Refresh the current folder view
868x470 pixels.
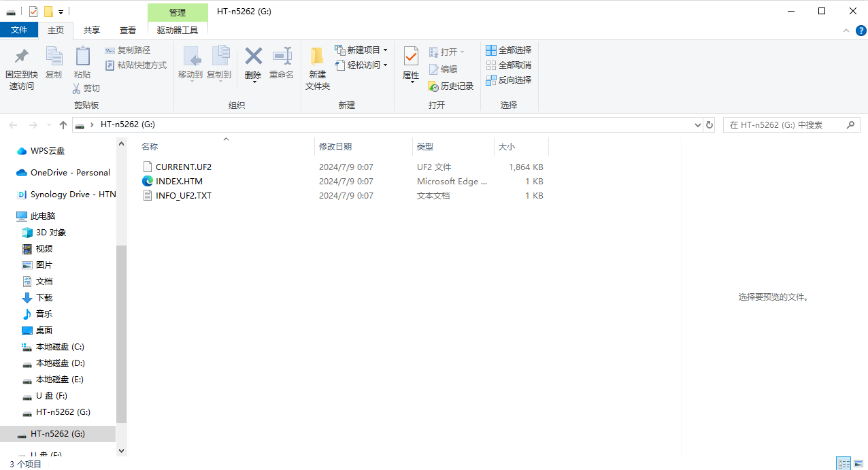click(x=710, y=125)
